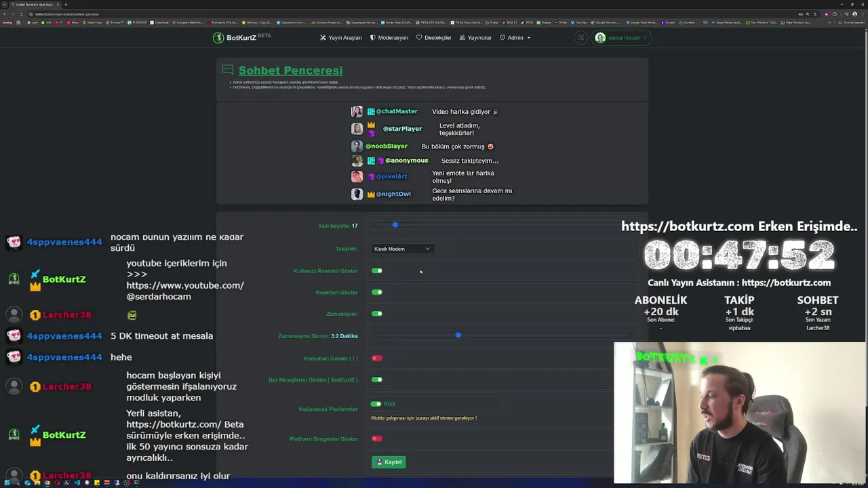
Task: Click the chat bubble icon beside Sohbet Penceresi
Action: (x=228, y=70)
